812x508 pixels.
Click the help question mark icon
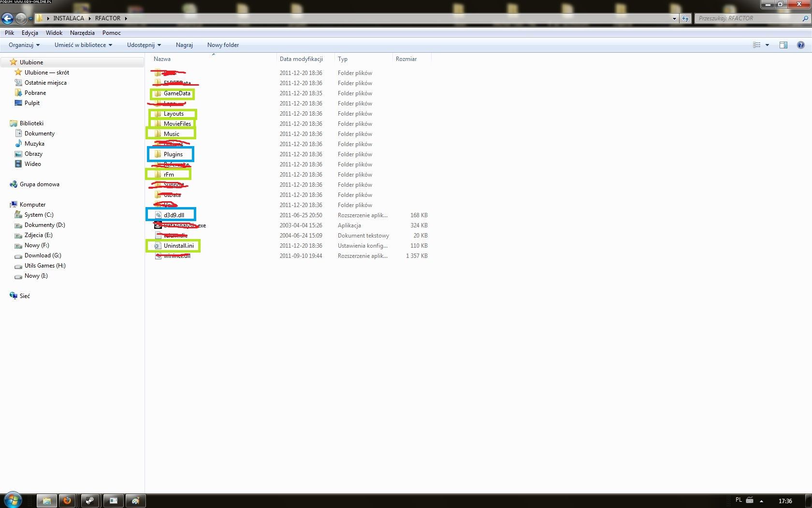point(801,45)
